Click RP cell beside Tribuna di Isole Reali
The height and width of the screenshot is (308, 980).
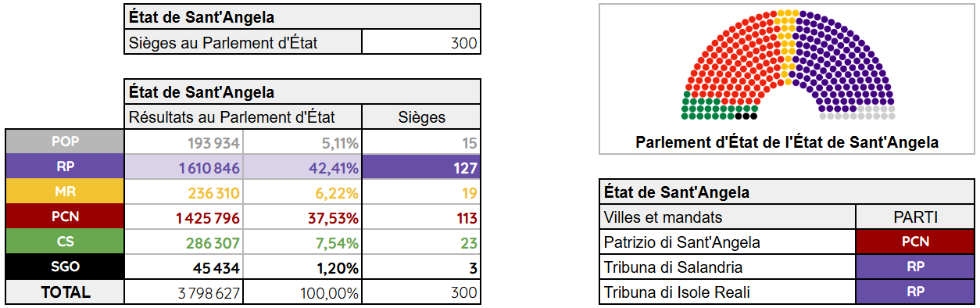point(915,292)
